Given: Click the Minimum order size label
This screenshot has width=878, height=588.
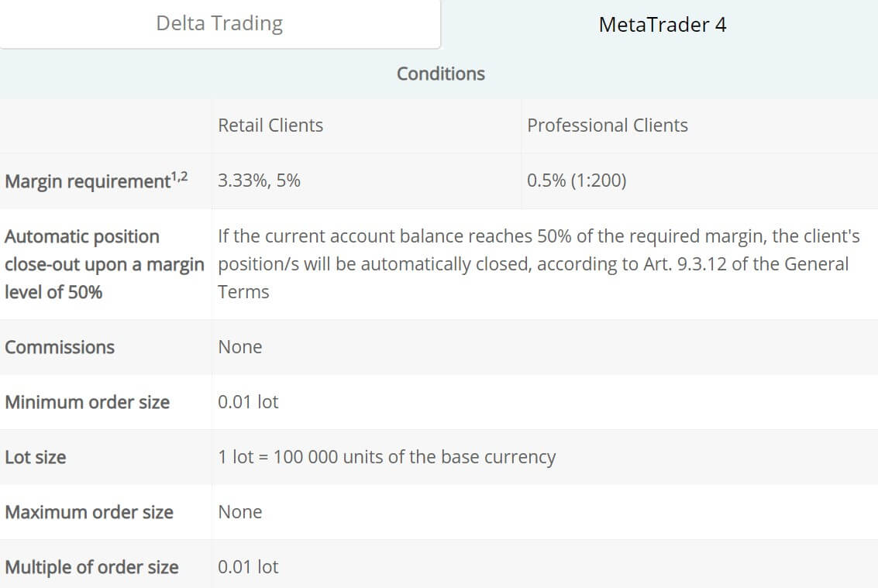Looking at the screenshot, I should point(87,402).
